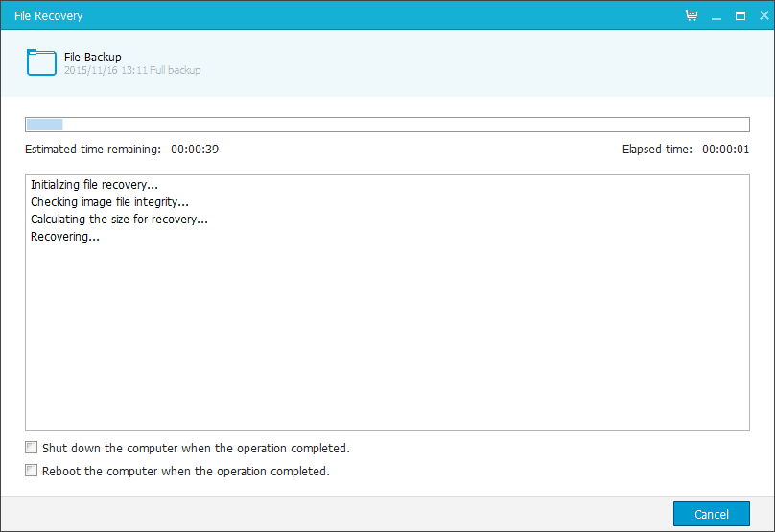The height and width of the screenshot is (532, 775).
Task: Click the '2015/11/16 13:11 Full backup' subtitle
Action: pos(132,70)
